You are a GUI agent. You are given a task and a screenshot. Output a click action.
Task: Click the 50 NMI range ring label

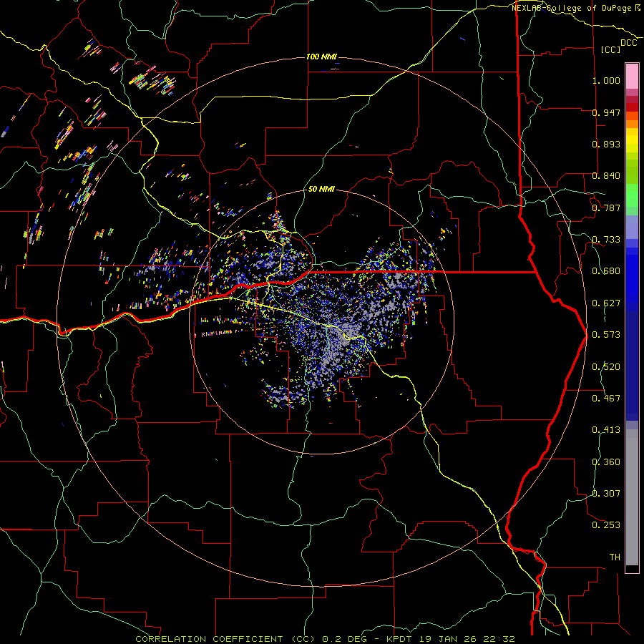(x=321, y=190)
